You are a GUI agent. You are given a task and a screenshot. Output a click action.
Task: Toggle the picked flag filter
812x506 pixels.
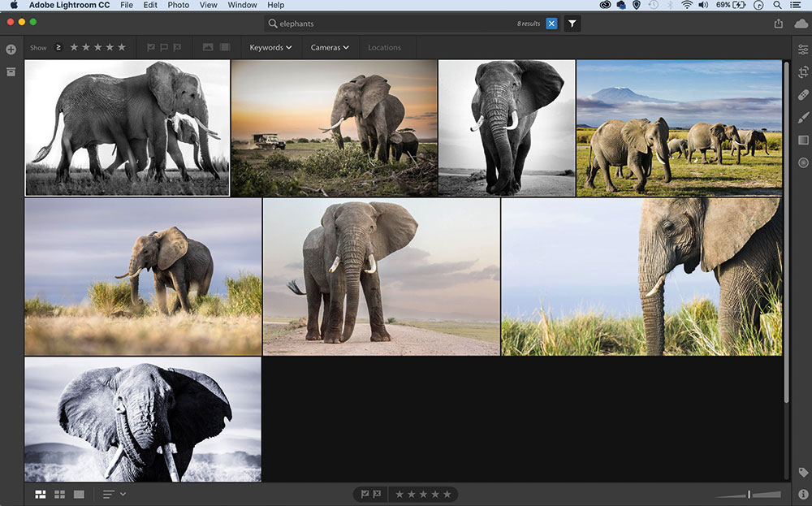coord(151,47)
